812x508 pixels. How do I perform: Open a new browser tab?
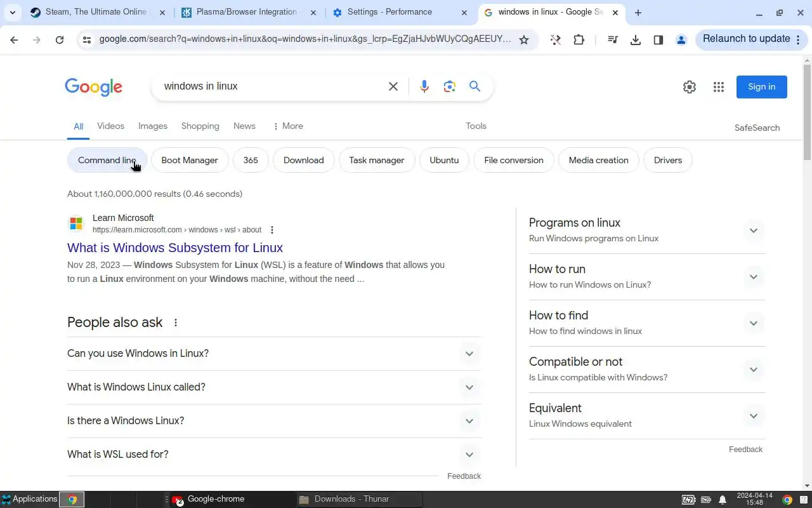click(x=638, y=12)
